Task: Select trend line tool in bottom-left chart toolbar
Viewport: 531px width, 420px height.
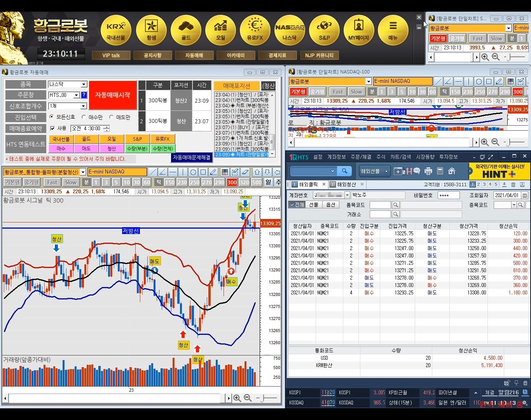Action: coord(153,172)
